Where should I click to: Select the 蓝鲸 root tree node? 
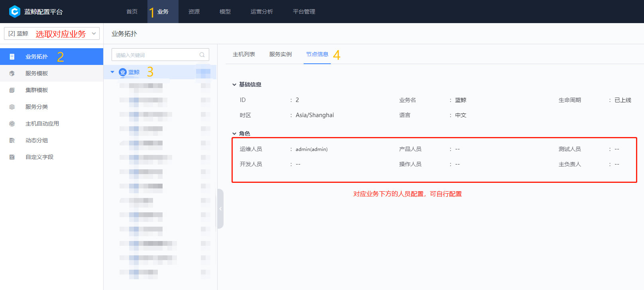160,72
